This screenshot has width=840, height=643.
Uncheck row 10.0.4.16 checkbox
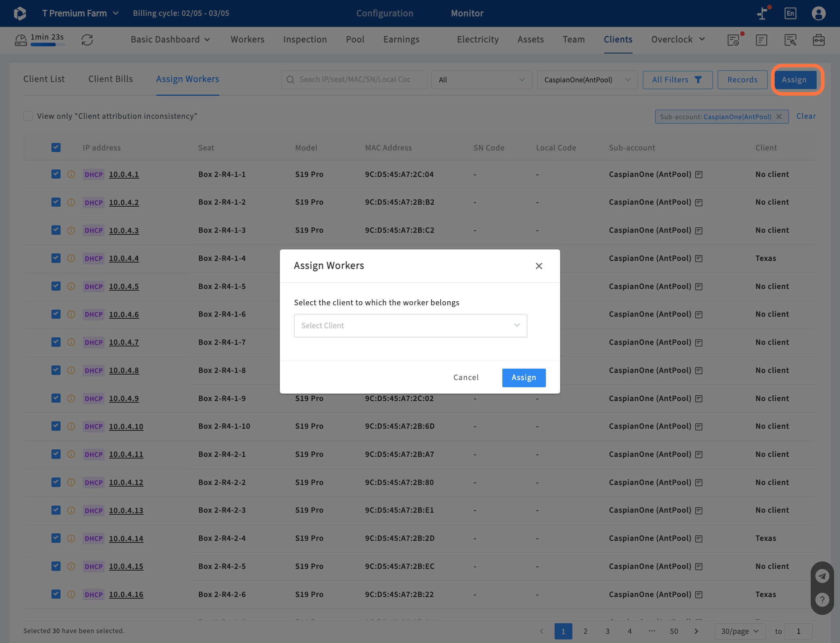point(56,594)
